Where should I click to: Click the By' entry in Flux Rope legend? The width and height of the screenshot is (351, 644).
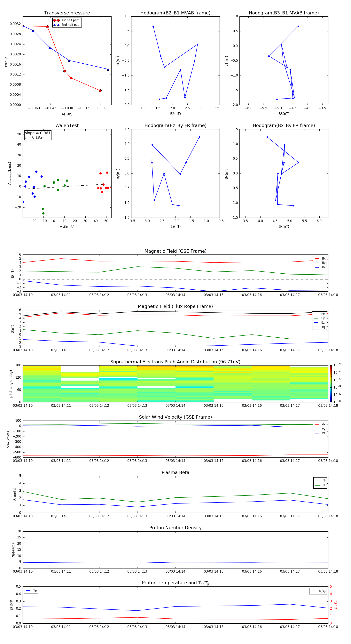coord(320,318)
